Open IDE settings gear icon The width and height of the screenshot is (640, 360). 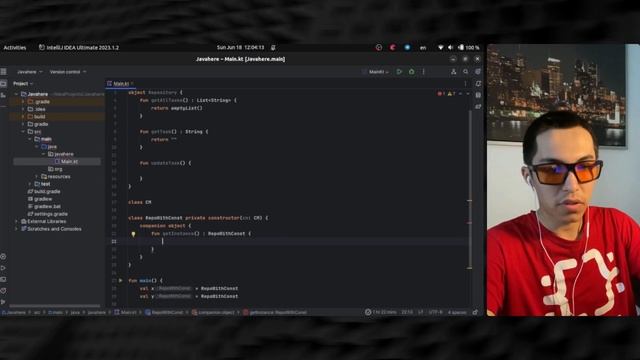coord(478,72)
